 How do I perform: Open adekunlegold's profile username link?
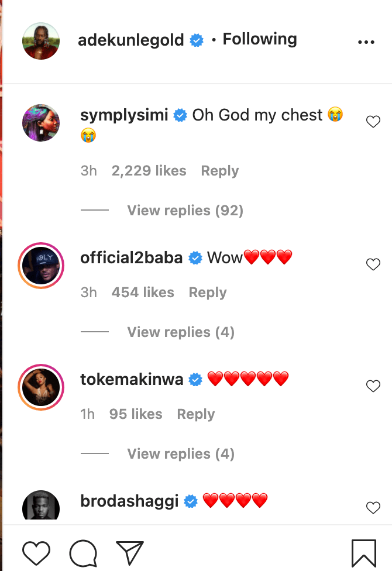point(131,40)
